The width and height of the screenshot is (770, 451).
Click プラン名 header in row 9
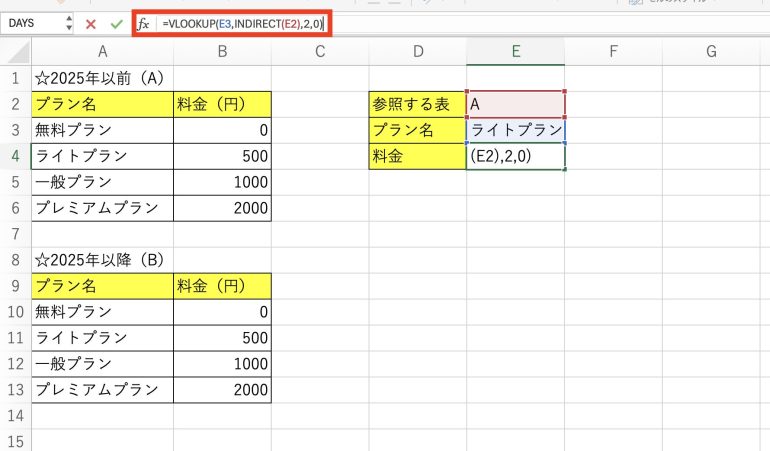(x=102, y=286)
